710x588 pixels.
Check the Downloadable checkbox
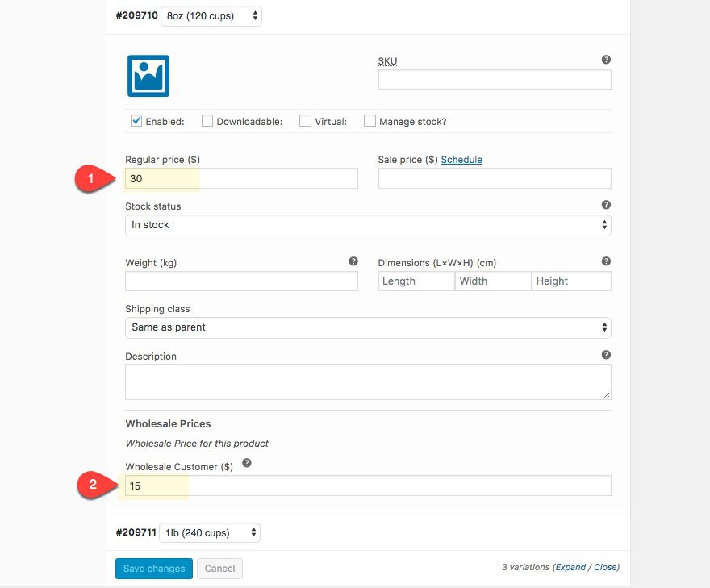point(207,121)
